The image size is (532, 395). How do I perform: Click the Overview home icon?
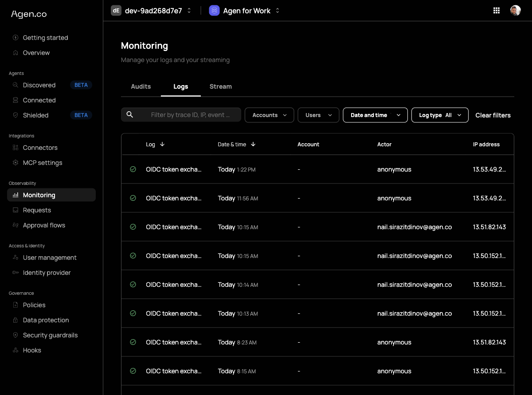pyautogui.click(x=16, y=53)
